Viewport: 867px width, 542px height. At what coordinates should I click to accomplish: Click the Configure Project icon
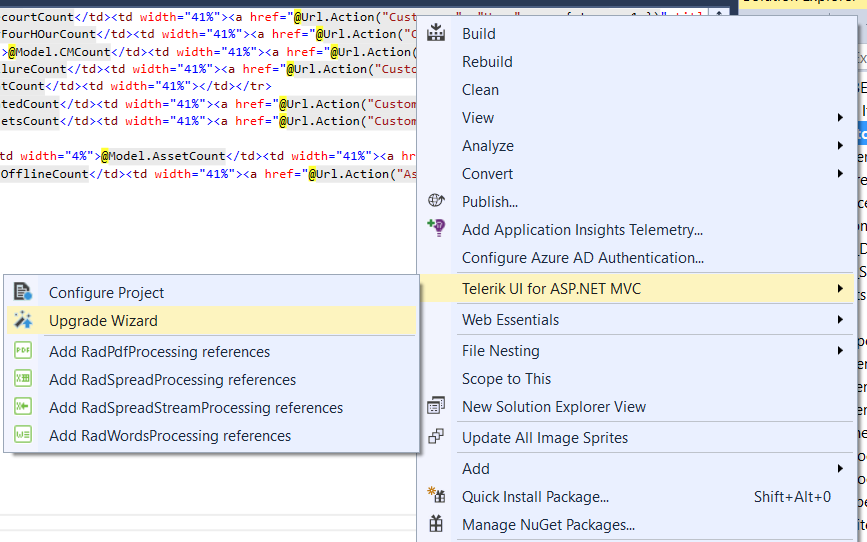(x=23, y=292)
